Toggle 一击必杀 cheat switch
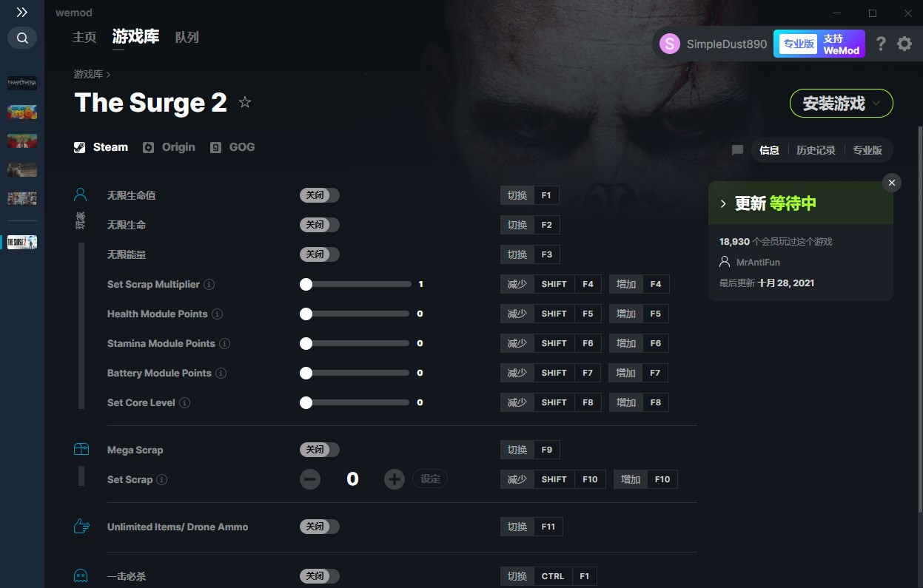This screenshot has width=923, height=588. point(320,576)
